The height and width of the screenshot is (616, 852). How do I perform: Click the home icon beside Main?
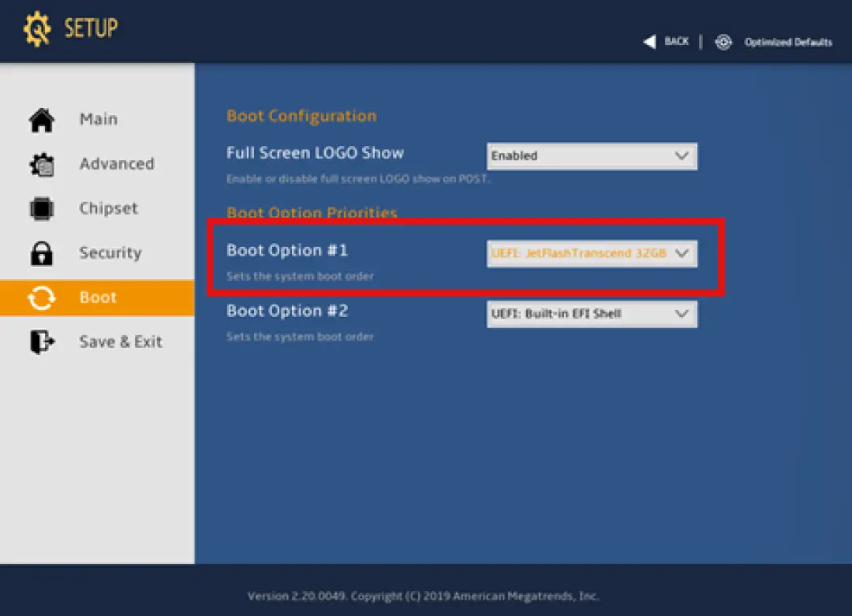[41, 119]
